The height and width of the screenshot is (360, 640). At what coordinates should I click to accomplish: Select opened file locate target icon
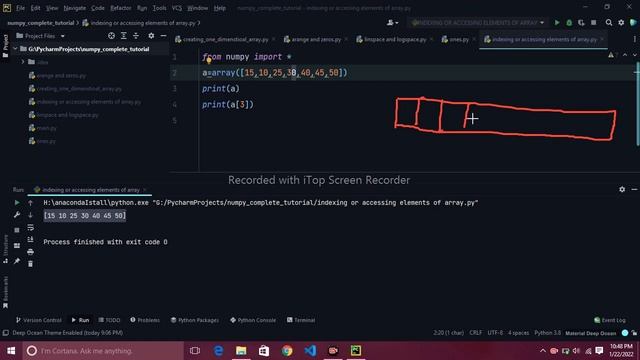(x=111, y=36)
